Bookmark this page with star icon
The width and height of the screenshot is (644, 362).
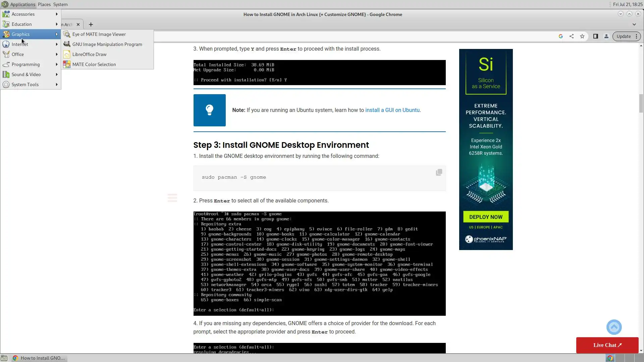[x=582, y=36]
